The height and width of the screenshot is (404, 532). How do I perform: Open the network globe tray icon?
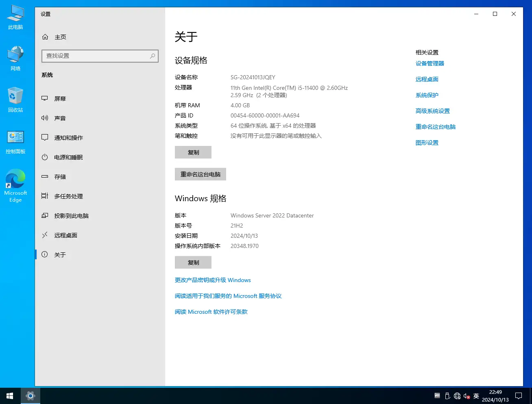457,396
